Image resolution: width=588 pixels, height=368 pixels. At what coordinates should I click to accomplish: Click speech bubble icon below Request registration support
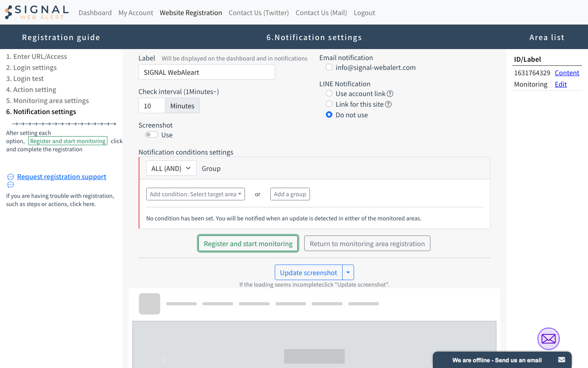(x=11, y=185)
